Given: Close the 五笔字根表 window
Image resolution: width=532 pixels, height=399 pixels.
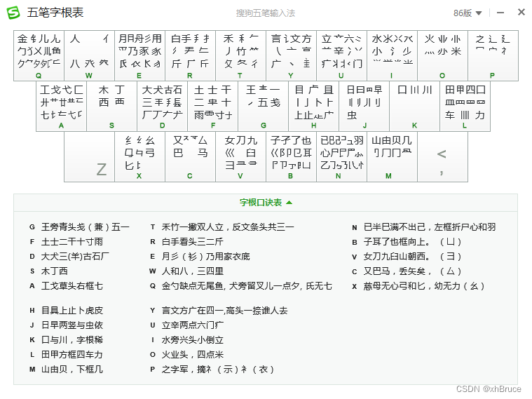Looking at the screenshot, I should coord(521,12).
